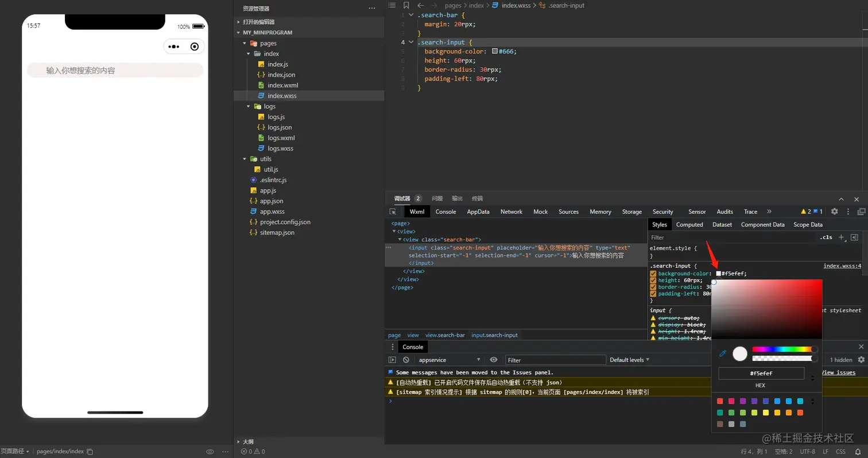Open the appservice context dropdown
The height and width of the screenshot is (458, 868).
tap(450, 360)
